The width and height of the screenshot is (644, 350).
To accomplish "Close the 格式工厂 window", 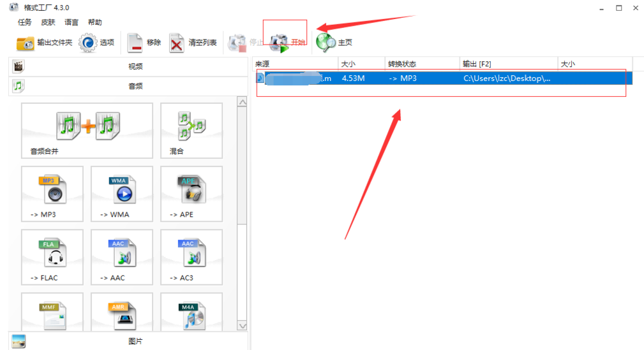I will [635, 8].
